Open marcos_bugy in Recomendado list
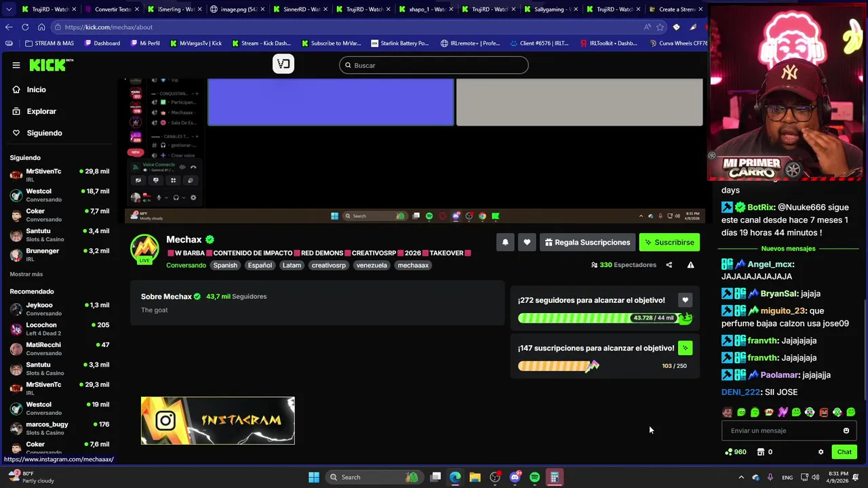868x488 pixels. coord(60,428)
